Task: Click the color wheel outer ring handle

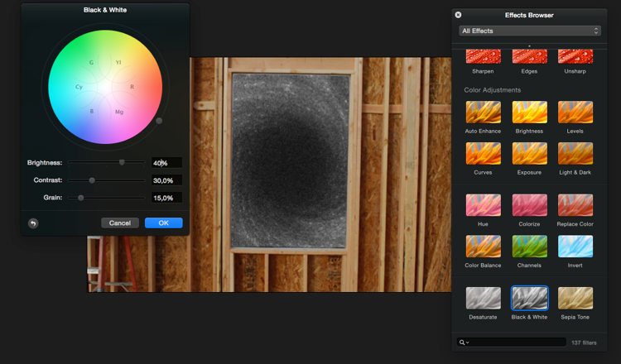Action: (x=159, y=121)
